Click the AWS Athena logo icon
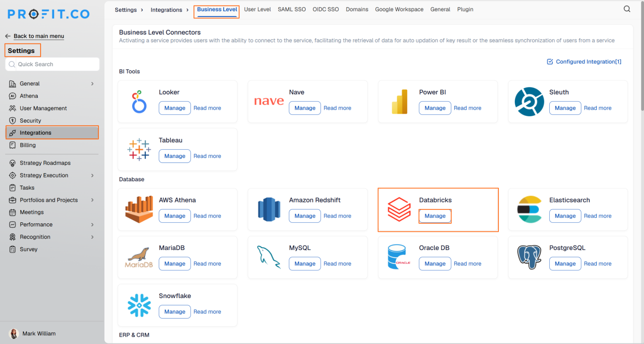The width and height of the screenshot is (644, 344). pos(139,209)
